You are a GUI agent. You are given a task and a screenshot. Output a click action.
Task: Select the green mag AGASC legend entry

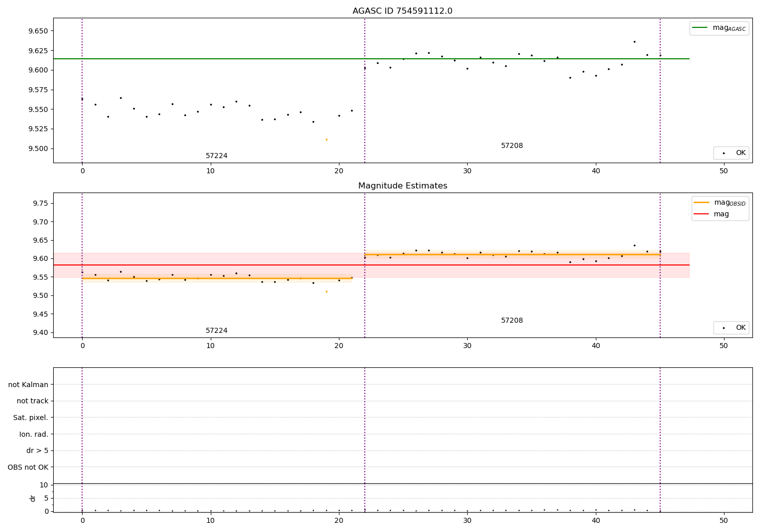(719, 28)
